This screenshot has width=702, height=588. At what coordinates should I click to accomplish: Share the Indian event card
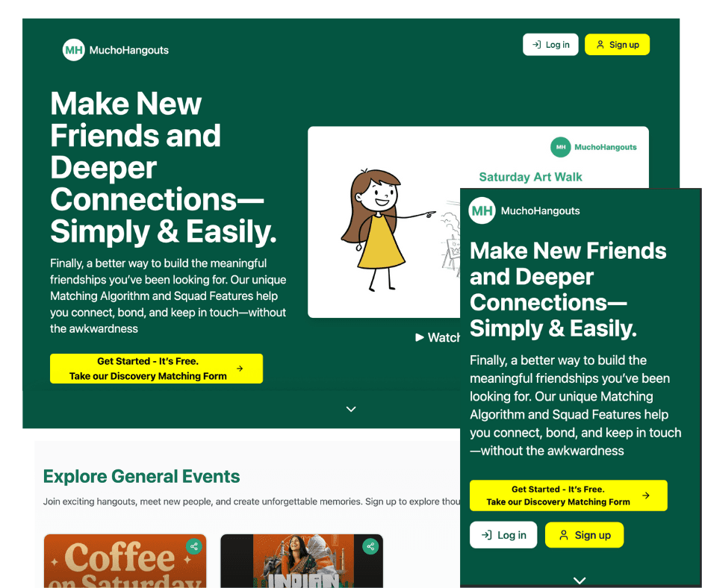click(370, 546)
